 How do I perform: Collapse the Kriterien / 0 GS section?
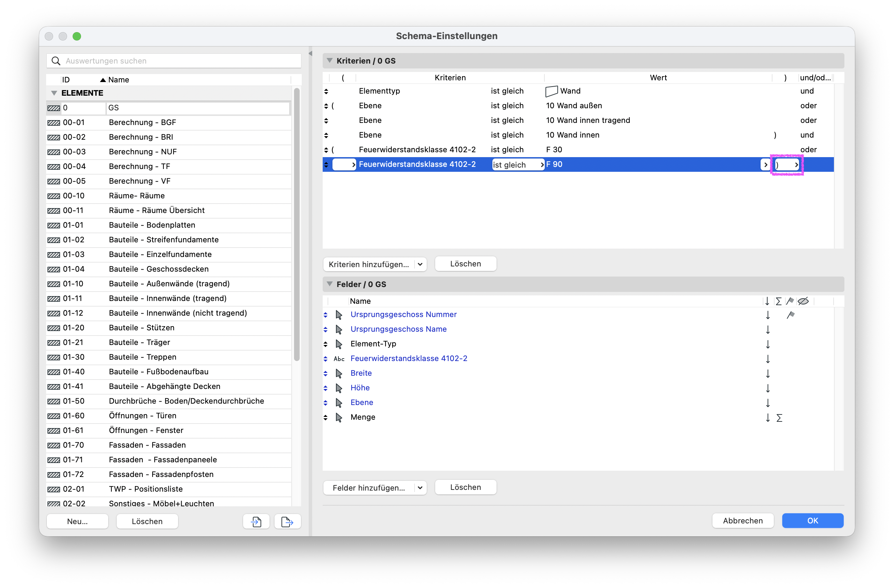tap(329, 60)
